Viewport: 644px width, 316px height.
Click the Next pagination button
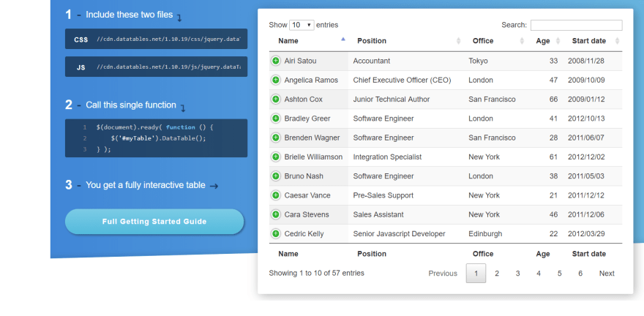coord(607,274)
